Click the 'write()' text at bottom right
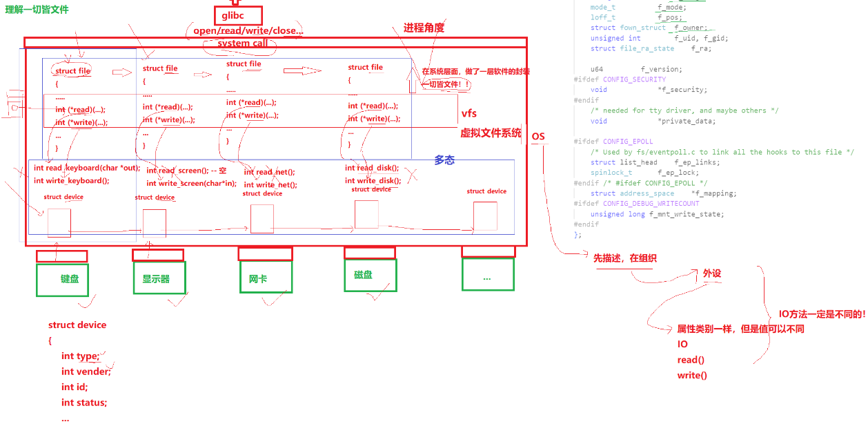 [692, 376]
